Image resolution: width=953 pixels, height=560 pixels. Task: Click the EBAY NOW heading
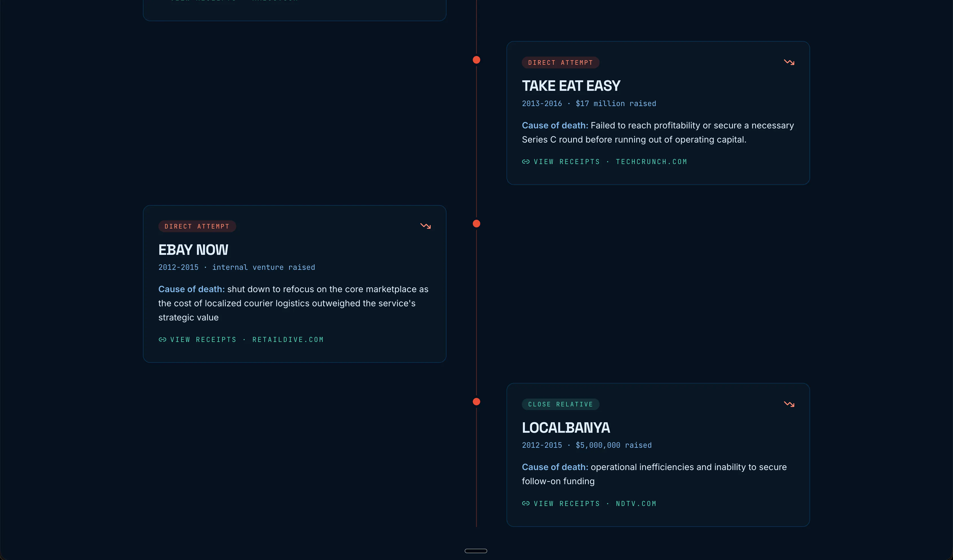[x=193, y=249]
